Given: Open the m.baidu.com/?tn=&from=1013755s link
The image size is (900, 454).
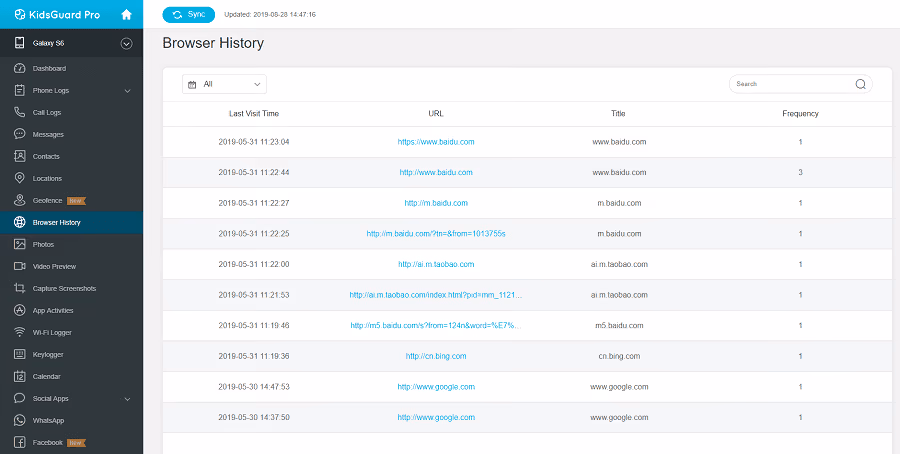Looking at the screenshot, I should click(x=436, y=234).
